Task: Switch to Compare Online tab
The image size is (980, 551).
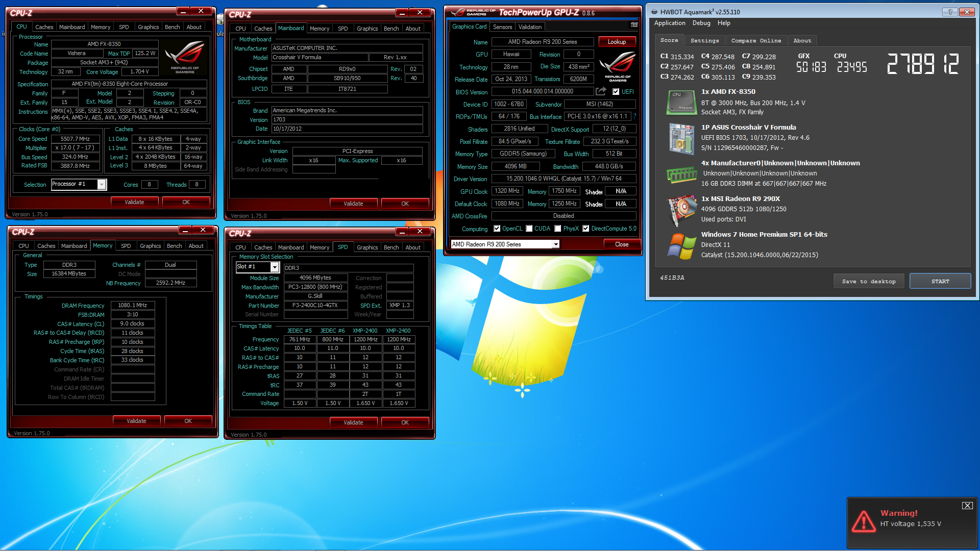Action: (756, 40)
